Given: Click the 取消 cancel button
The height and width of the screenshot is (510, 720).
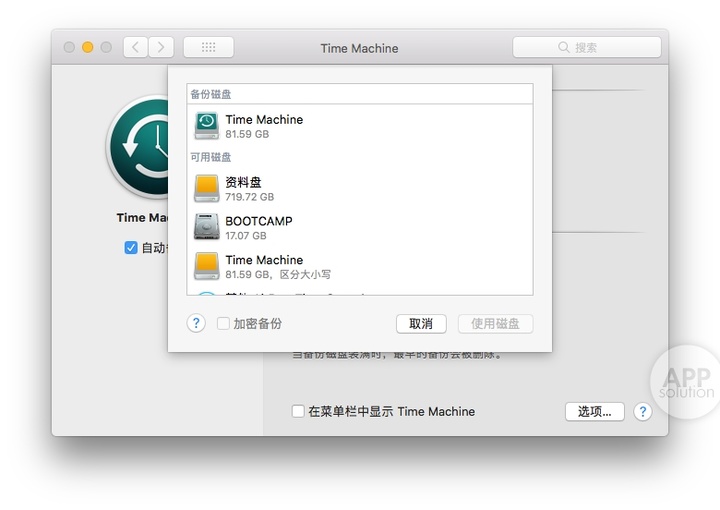Looking at the screenshot, I should [421, 324].
